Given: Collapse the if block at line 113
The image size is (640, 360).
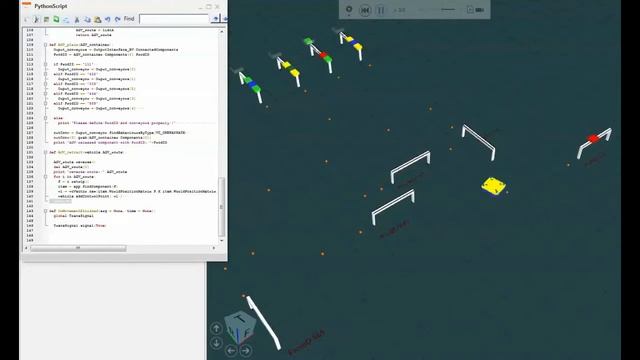Looking at the screenshot, I should (x=45, y=64).
